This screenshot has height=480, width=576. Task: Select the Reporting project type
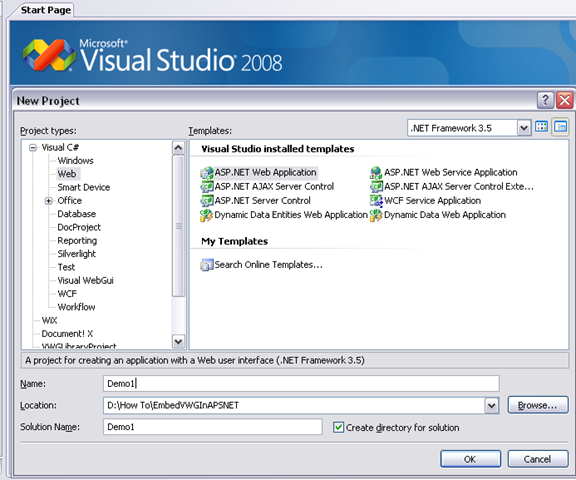77,241
